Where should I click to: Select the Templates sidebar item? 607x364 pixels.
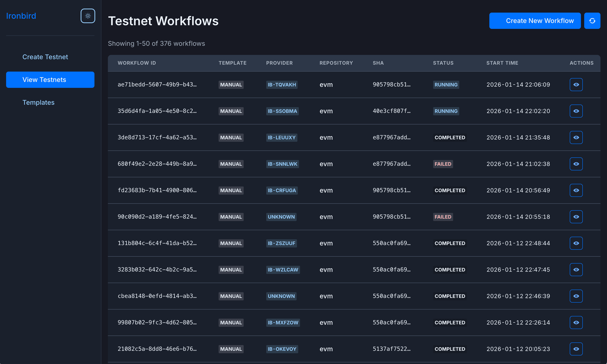pos(38,102)
